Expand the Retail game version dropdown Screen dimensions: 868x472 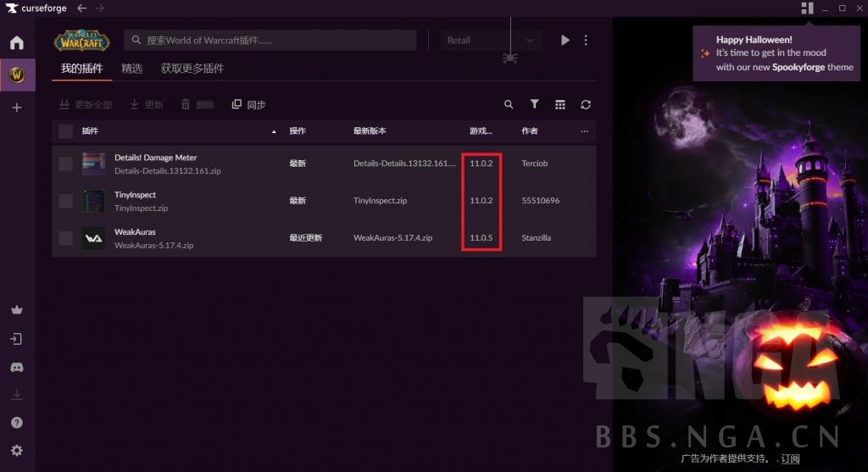[491, 40]
